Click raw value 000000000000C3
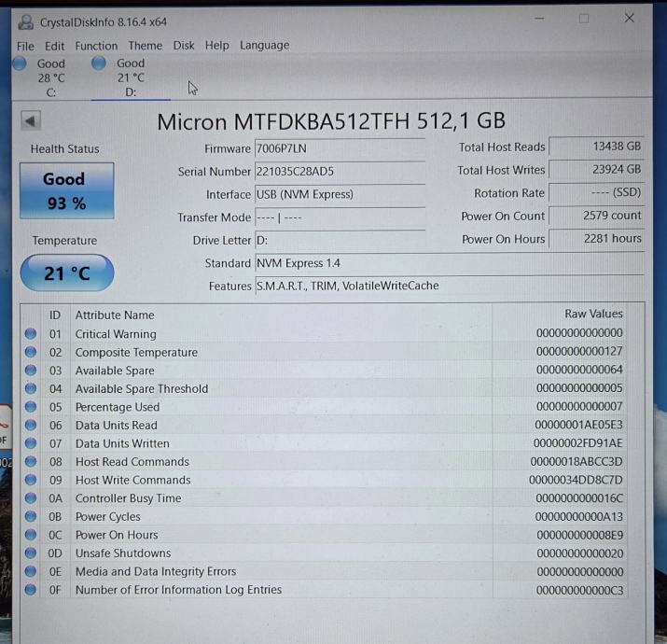 pos(579,590)
